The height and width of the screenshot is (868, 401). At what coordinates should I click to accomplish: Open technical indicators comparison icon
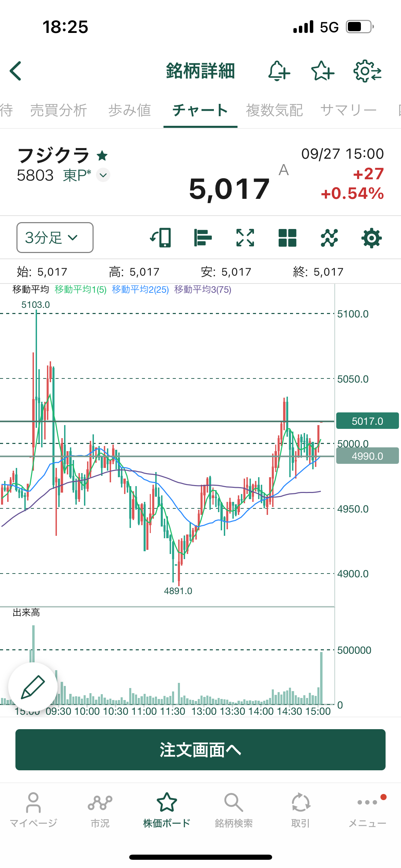pyautogui.click(x=329, y=238)
